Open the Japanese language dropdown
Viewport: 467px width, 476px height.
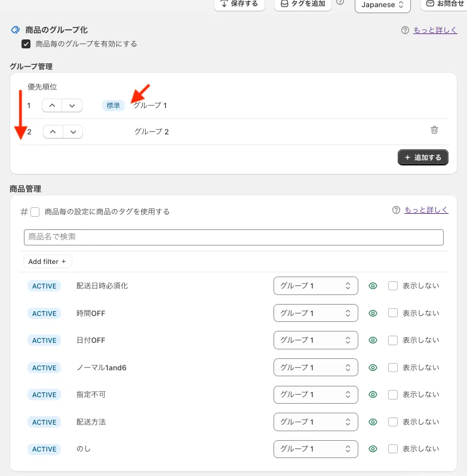[x=382, y=5]
